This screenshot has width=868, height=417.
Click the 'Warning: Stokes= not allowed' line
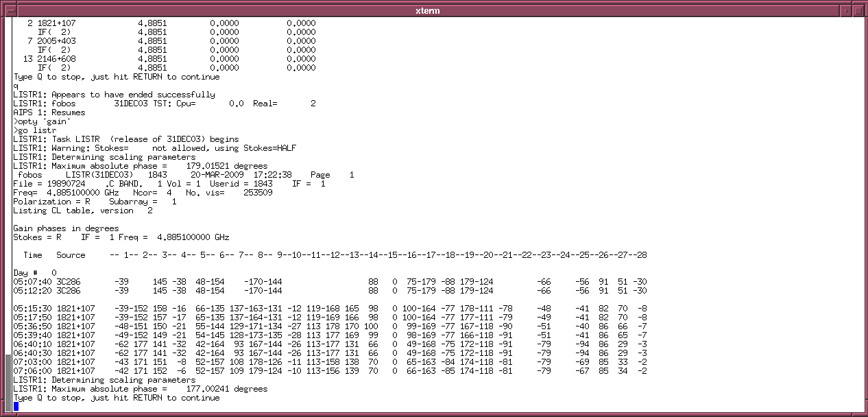tap(155, 148)
